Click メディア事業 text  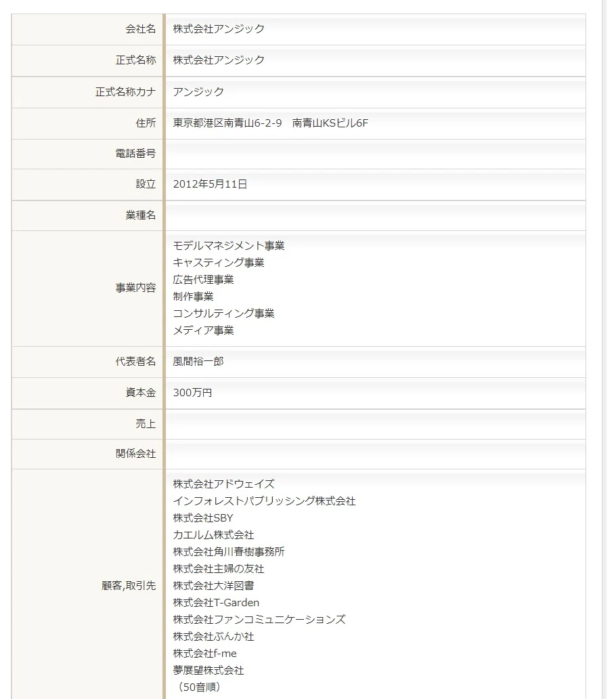204,331
